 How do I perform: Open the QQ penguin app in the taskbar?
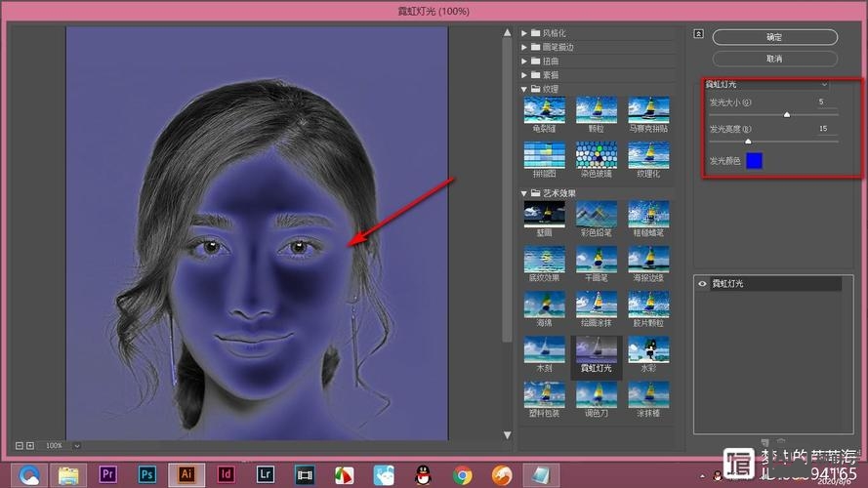[x=423, y=474]
